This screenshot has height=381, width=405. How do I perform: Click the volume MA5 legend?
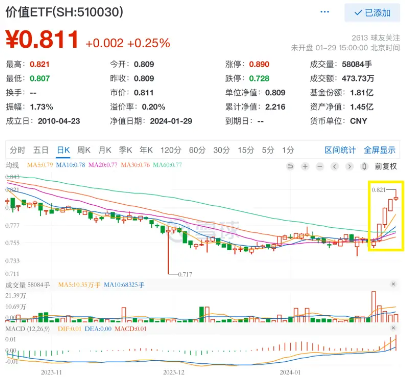click(79, 285)
